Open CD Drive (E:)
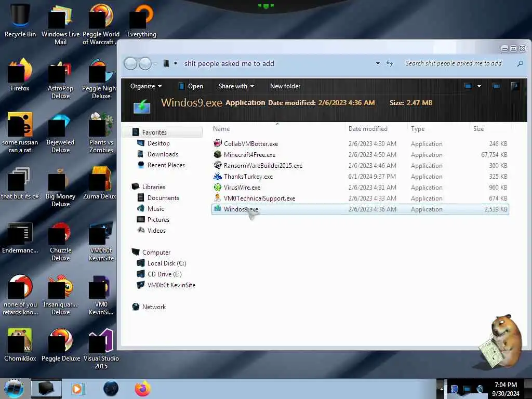 click(x=164, y=274)
